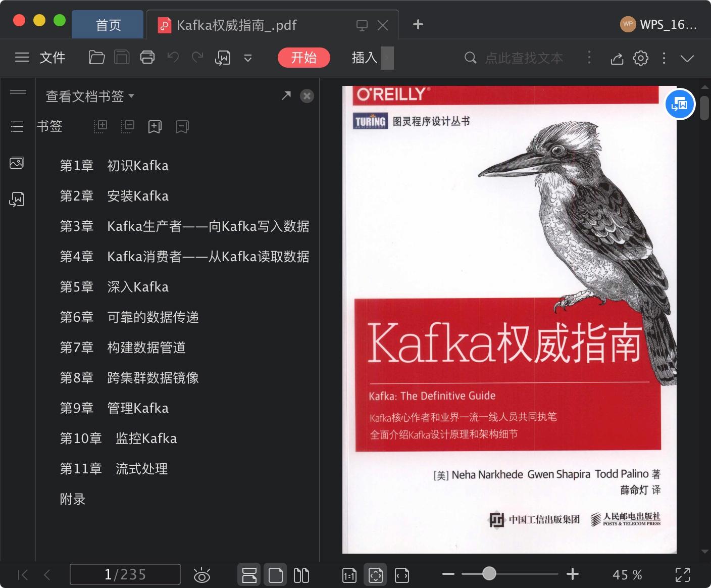Toggle two-page view

point(301,575)
